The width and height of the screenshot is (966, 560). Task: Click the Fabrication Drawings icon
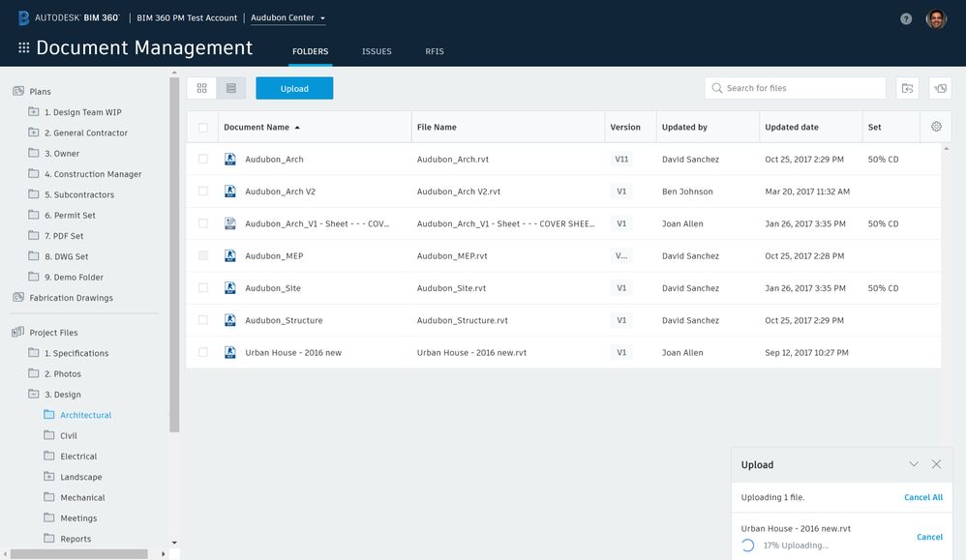[x=18, y=297]
